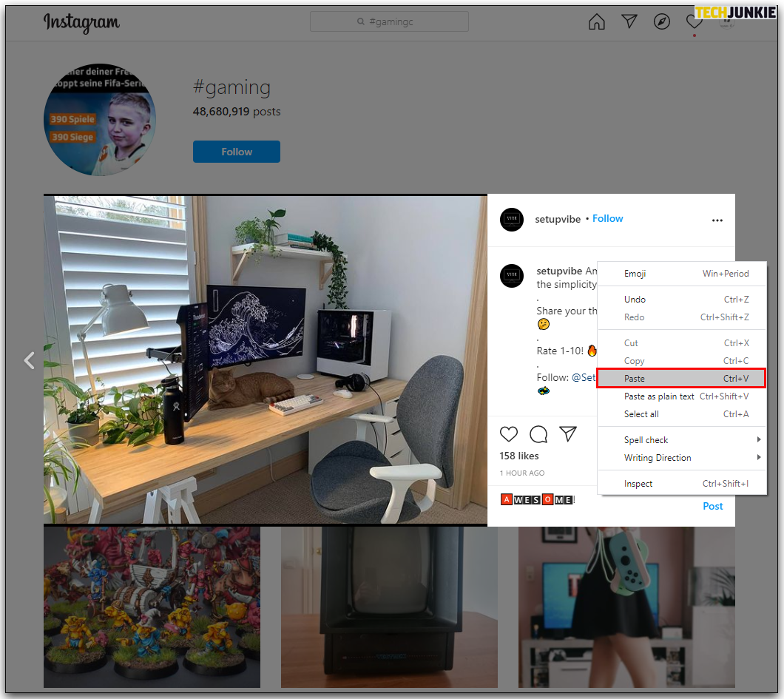784x699 pixels.
Task: Open the Explore compass icon
Action: (661, 21)
